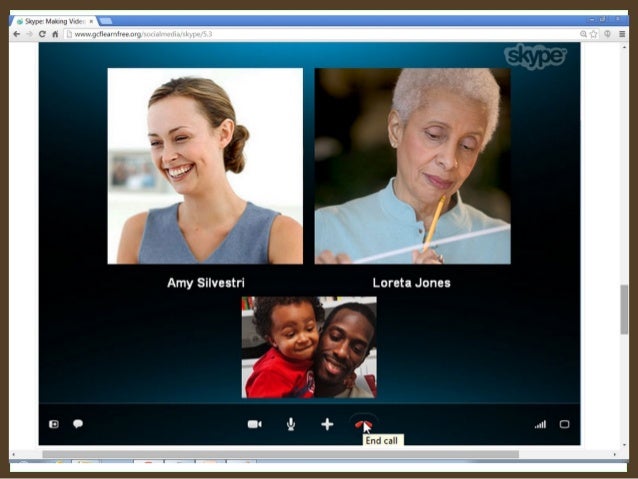638x479 pixels.
Task: Click Amy Silvestri's video tile
Action: point(205,166)
